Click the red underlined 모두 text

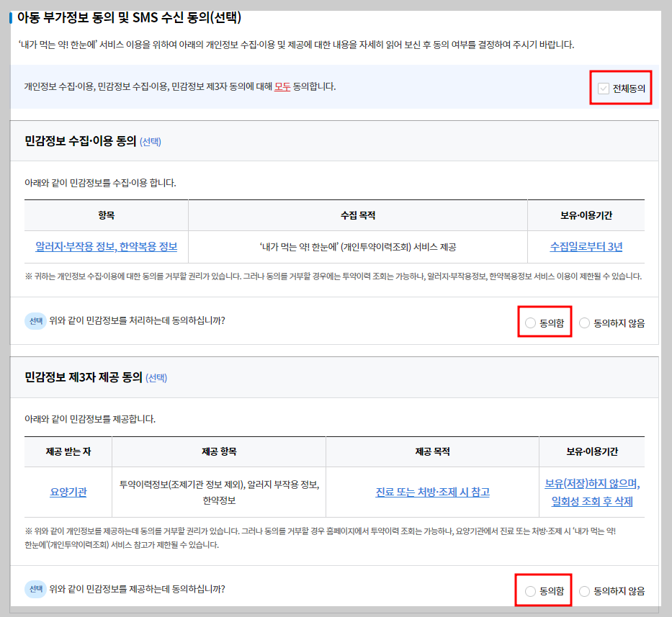[x=282, y=86]
